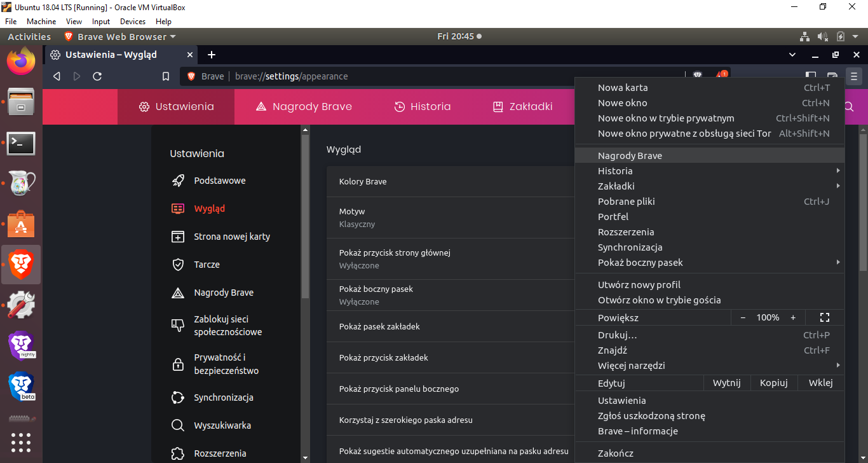Viewport: 868px width, 463px height.
Task: Select Pobrane pliki menu entry
Action: tap(710, 202)
